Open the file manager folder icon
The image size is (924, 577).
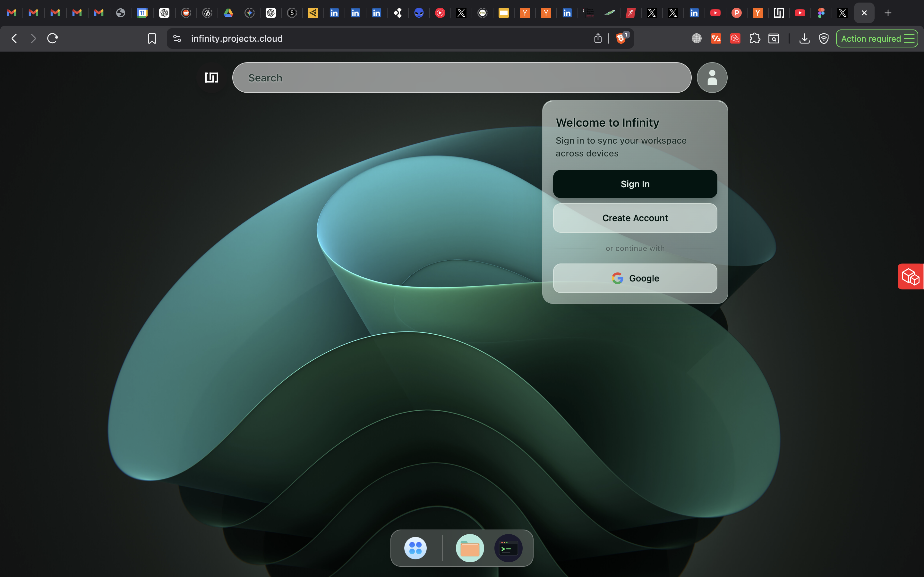tap(470, 548)
